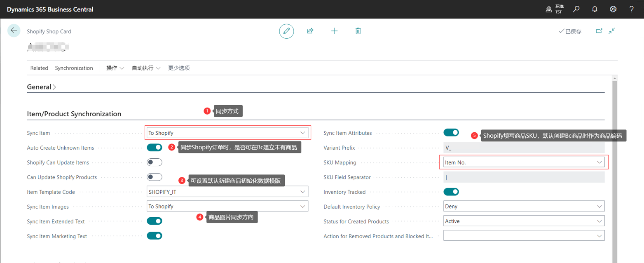
Task: Collapse page with the shrink arrows icon
Action: pos(612,31)
